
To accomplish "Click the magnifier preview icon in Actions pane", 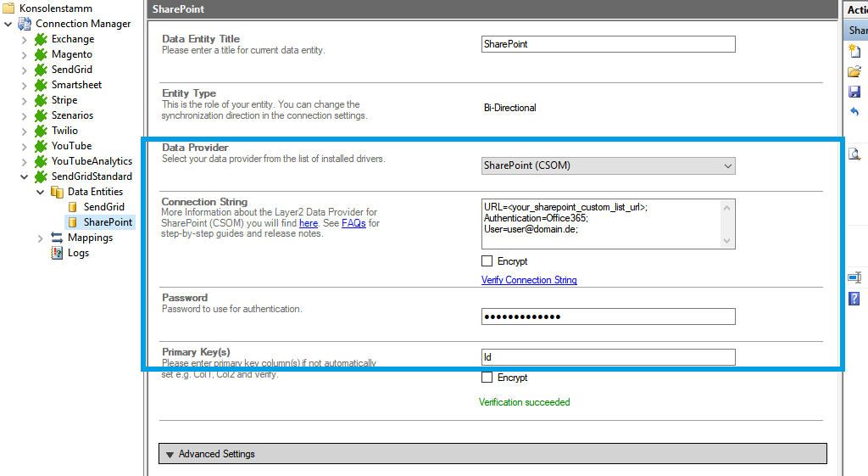I will [854, 154].
